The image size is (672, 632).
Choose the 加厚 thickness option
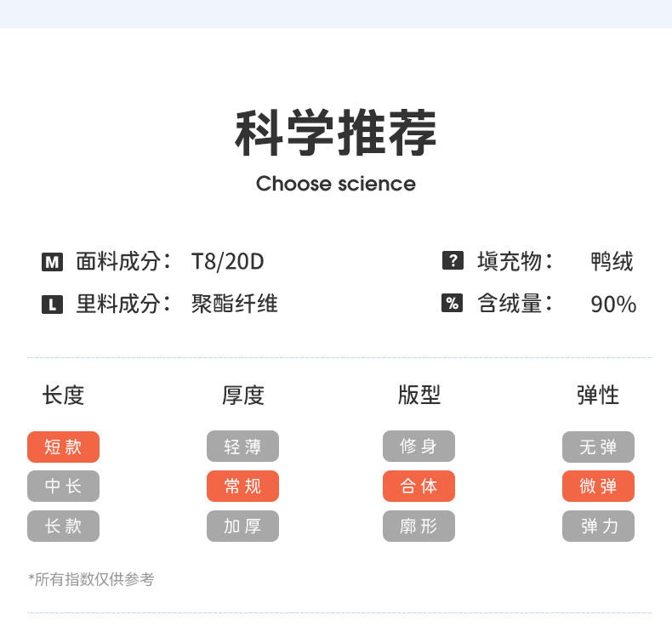[x=242, y=527]
